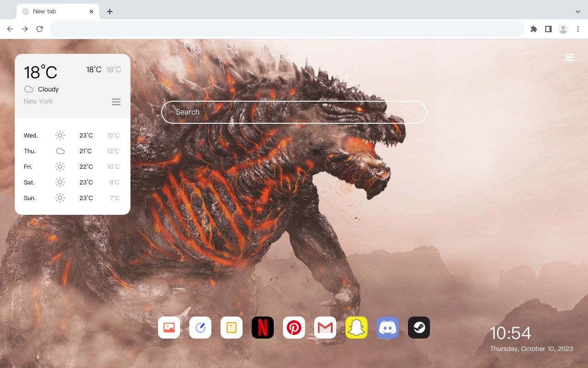This screenshot has height=368, width=588.
Task: Open the Netflix shortcut
Action: (x=263, y=328)
